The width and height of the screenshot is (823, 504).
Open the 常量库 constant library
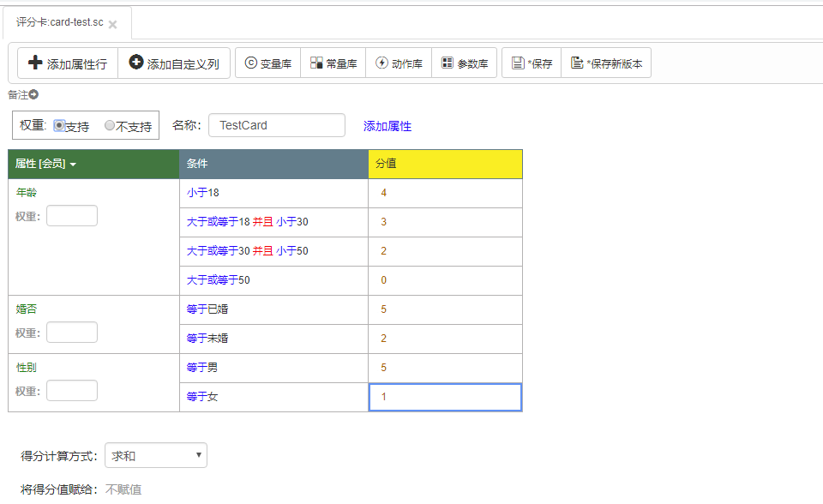pyautogui.click(x=333, y=63)
